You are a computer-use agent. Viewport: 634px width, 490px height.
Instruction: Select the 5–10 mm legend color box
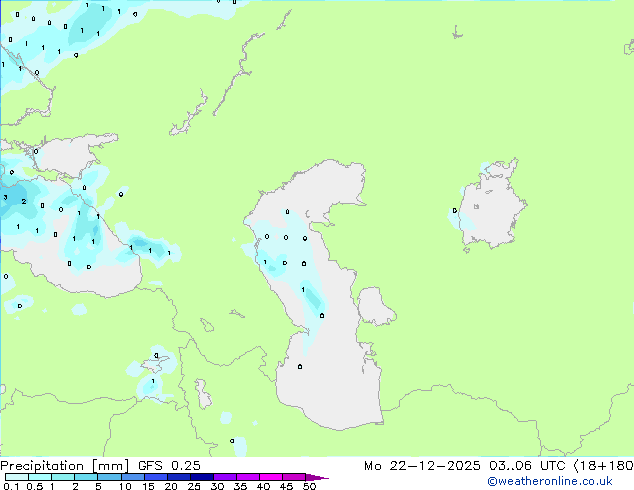pyautogui.click(x=109, y=477)
